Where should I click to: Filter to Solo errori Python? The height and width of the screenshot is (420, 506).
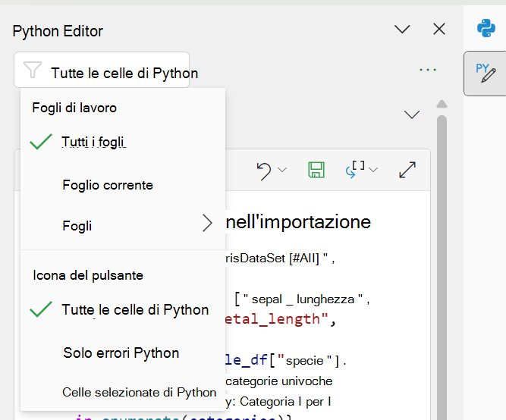[x=123, y=353]
